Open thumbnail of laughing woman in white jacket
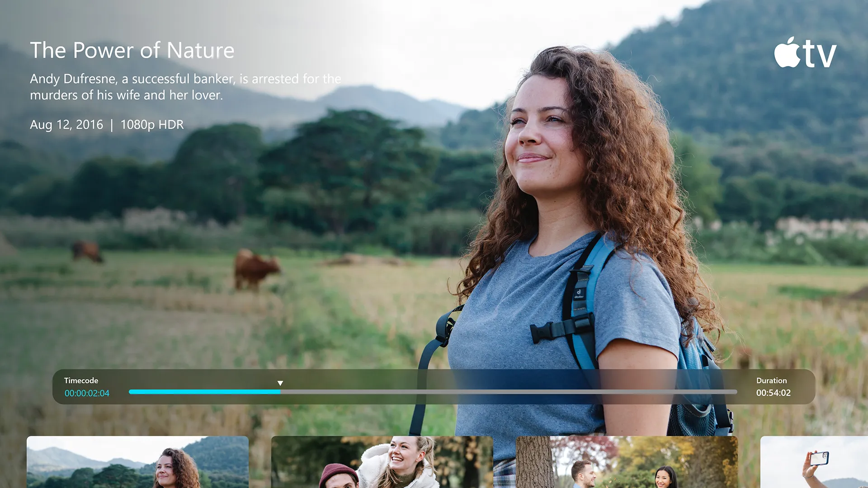This screenshot has height=488, width=868. coord(382,462)
